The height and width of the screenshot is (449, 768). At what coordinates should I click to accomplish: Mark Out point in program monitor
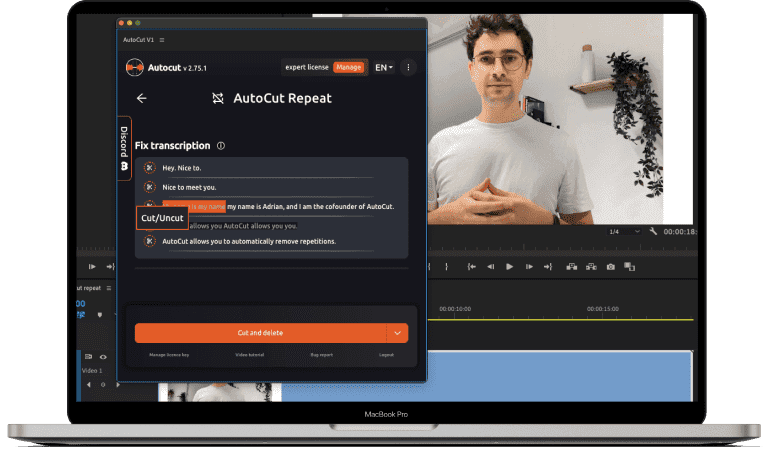click(x=446, y=267)
